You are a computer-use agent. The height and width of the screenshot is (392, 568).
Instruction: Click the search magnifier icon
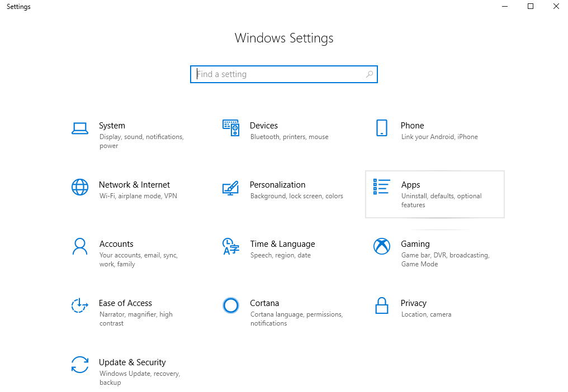369,74
